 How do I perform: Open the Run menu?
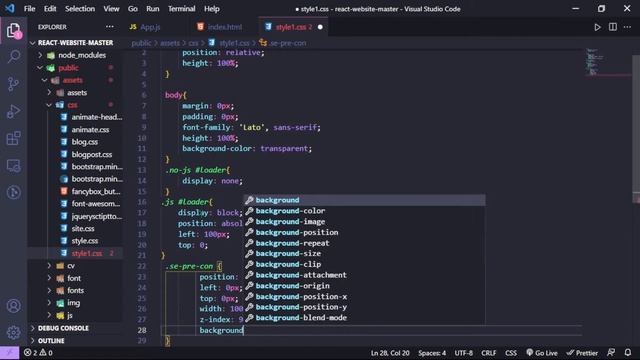coord(153,9)
